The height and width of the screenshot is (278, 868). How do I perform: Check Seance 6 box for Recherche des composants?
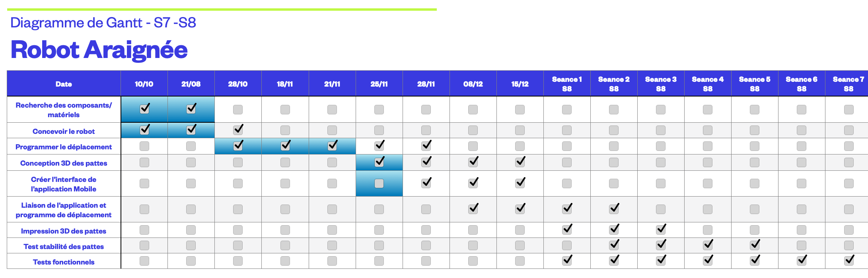click(x=802, y=110)
